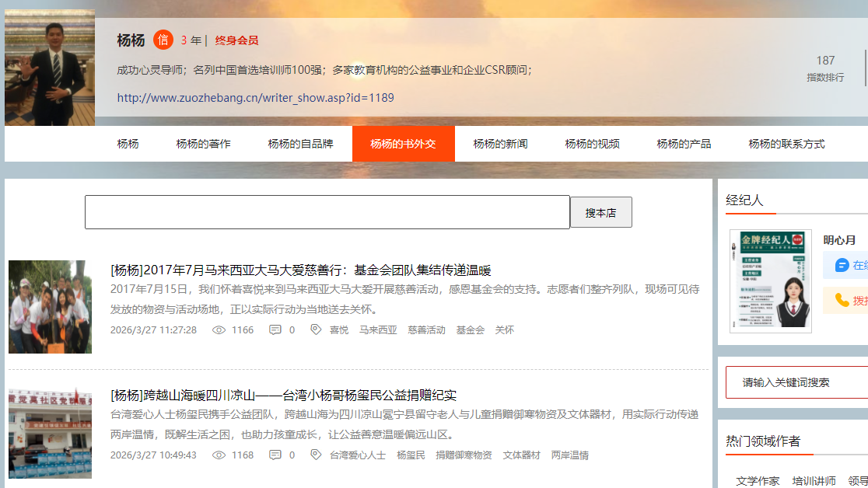Open the 杨杨的著作 tab

(203, 144)
